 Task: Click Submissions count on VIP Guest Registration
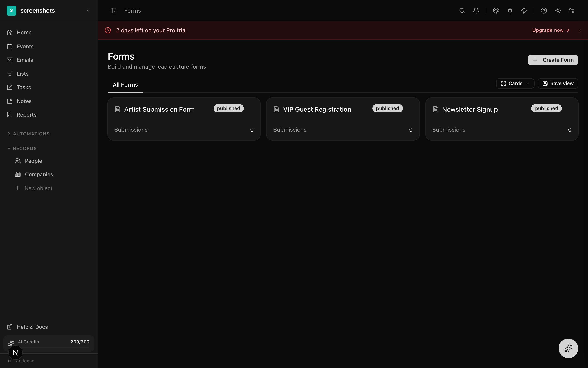(411, 130)
